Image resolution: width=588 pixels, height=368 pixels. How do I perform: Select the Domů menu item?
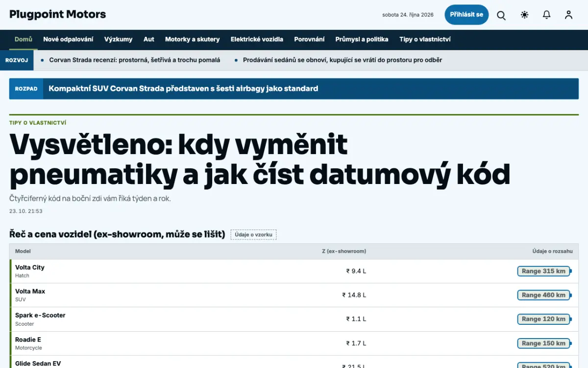[x=24, y=39]
